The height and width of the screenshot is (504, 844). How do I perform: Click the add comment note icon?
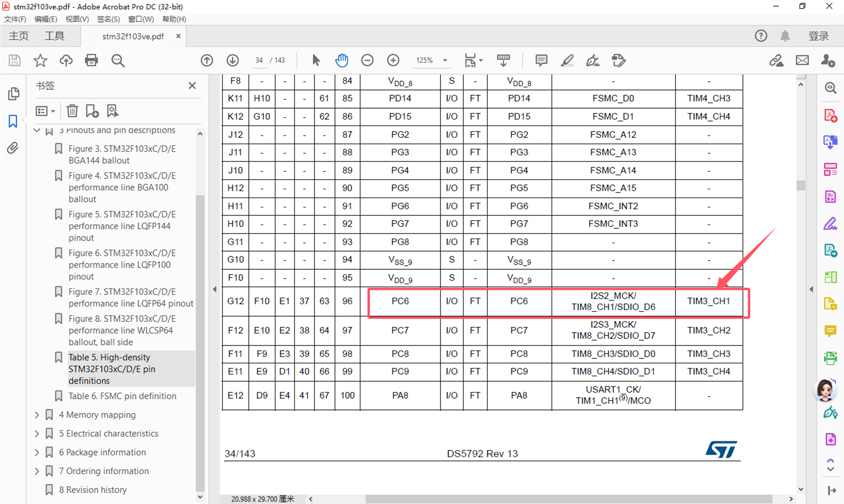(x=541, y=60)
